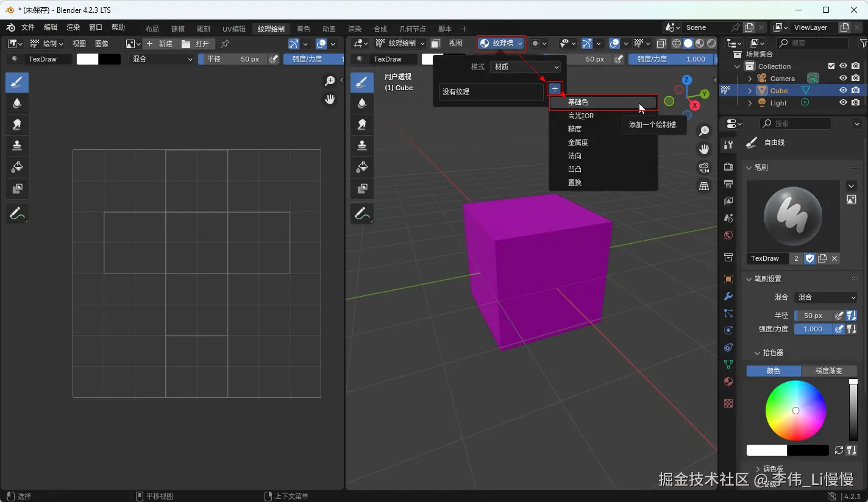Image resolution: width=868 pixels, height=502 pixels.
Task: Open the 模式 材质 mode dropdown
Action: tap(525, 67)
